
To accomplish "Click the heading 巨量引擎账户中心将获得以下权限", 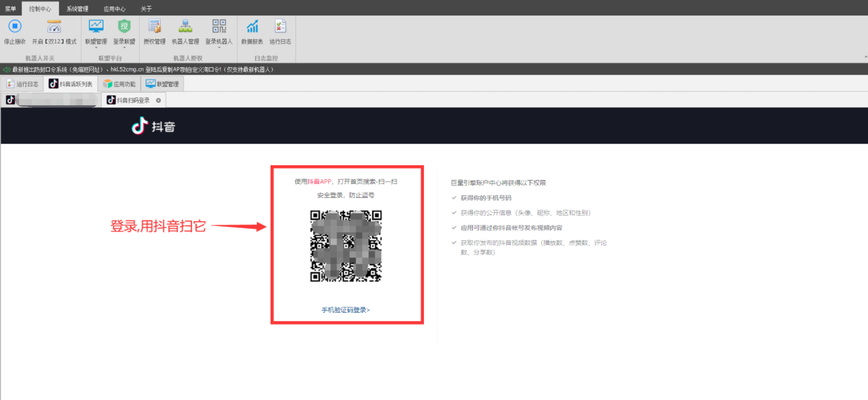I will 499,183.
